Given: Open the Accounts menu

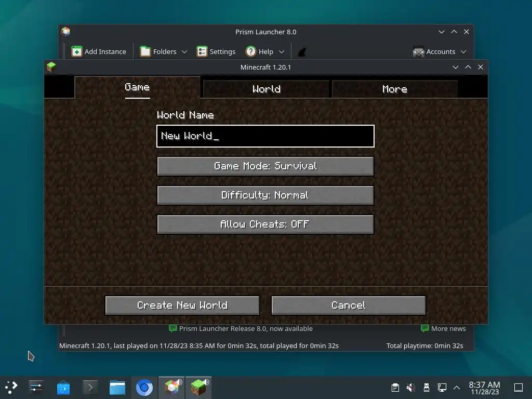Looking at the screenshot, I should pos(435,51).
